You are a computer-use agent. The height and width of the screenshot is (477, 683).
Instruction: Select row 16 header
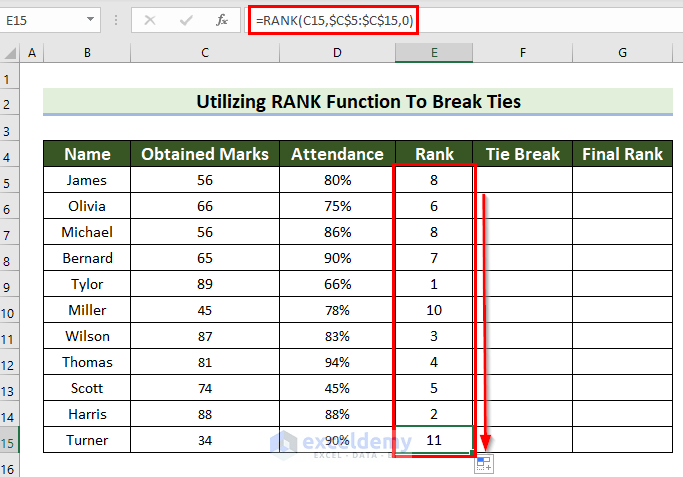(10, 465)
